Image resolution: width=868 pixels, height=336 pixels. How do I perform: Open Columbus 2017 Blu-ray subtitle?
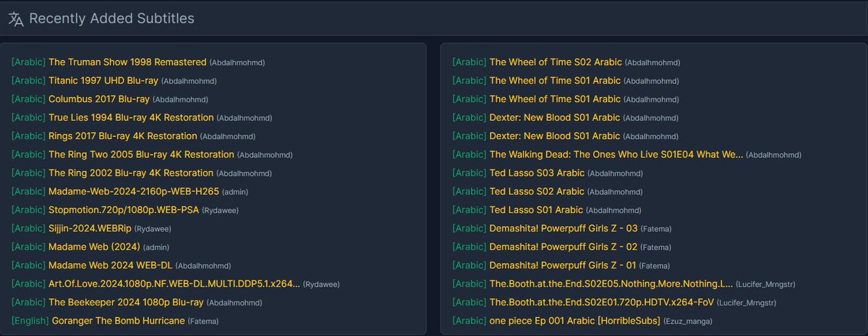point(99,99)
